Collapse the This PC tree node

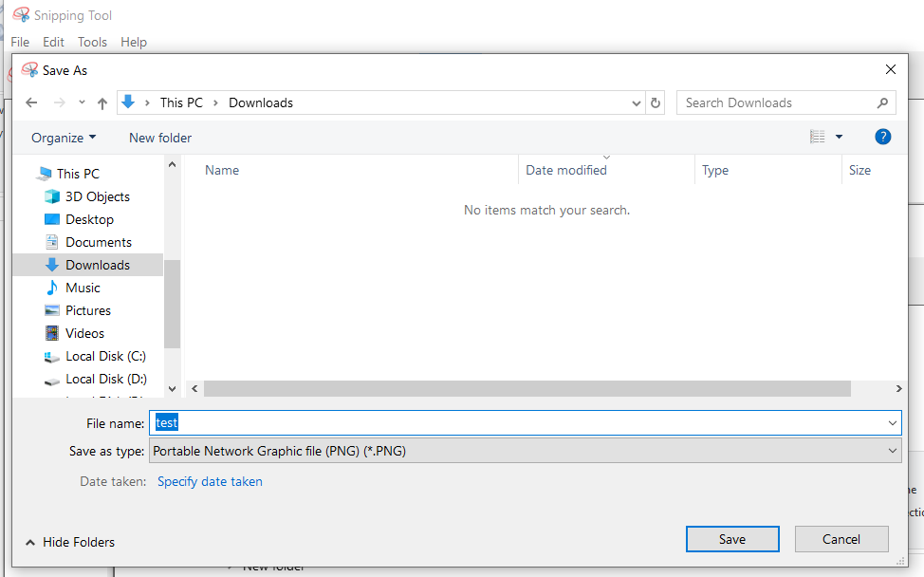pos(25,174)
